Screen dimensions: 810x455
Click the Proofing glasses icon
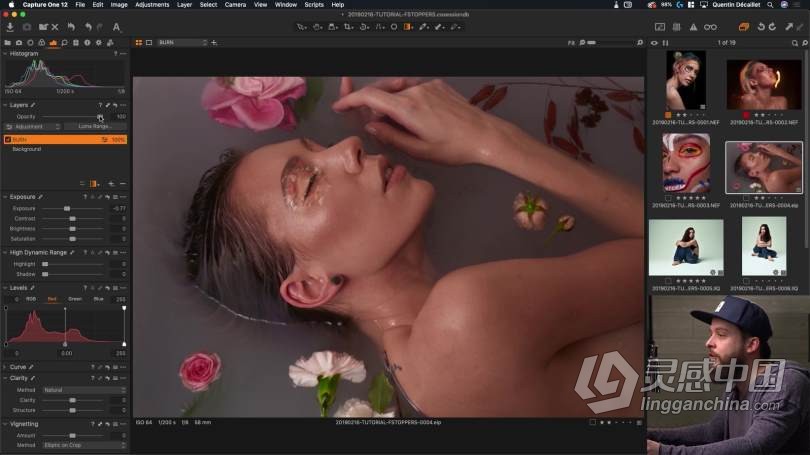tap(710, 27)
